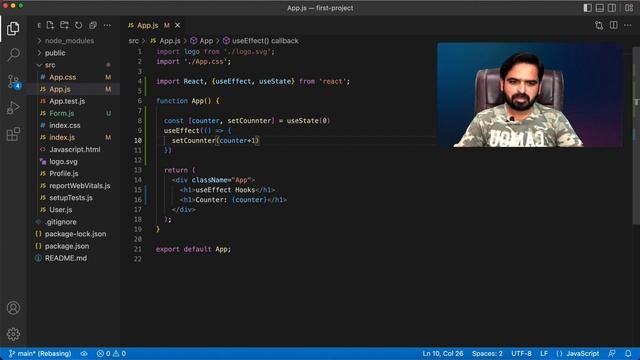Image resolution: width=640 pixels, height=360 pixels.
Task: Close the App.js editor tab
Action: pyautogui.click(x=178, y=25)
